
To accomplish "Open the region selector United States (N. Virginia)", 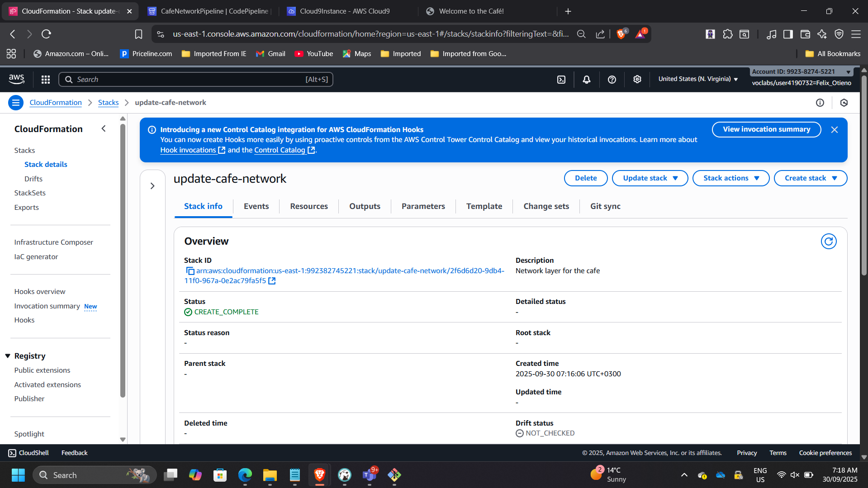I will pos(697,79).
